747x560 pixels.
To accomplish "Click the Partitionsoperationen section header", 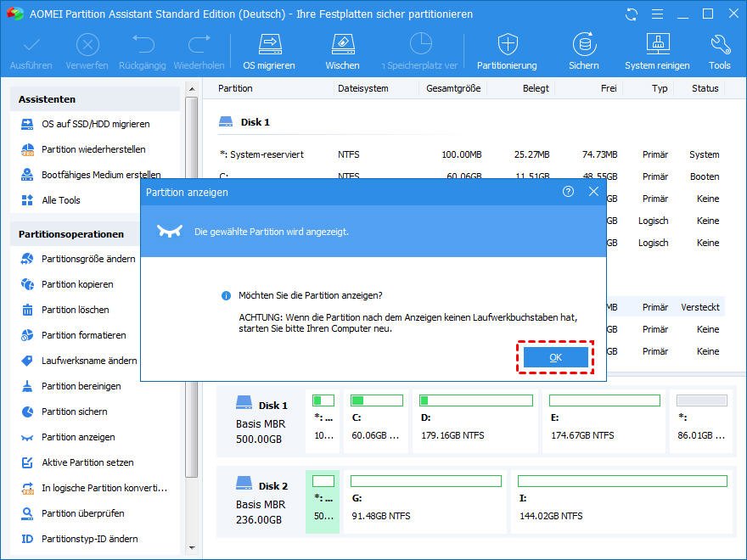I will click(x=76, y=234).
